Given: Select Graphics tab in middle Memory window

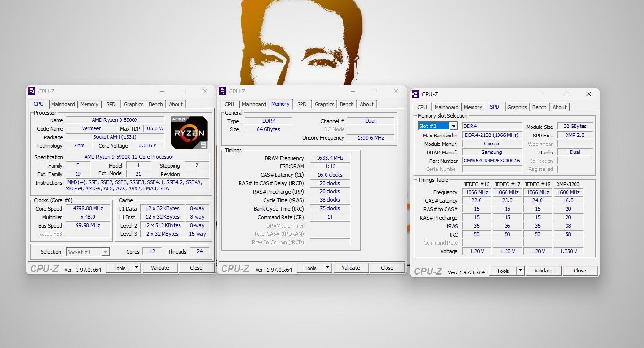Looking at the screenshot, I should tap(325, 104).
